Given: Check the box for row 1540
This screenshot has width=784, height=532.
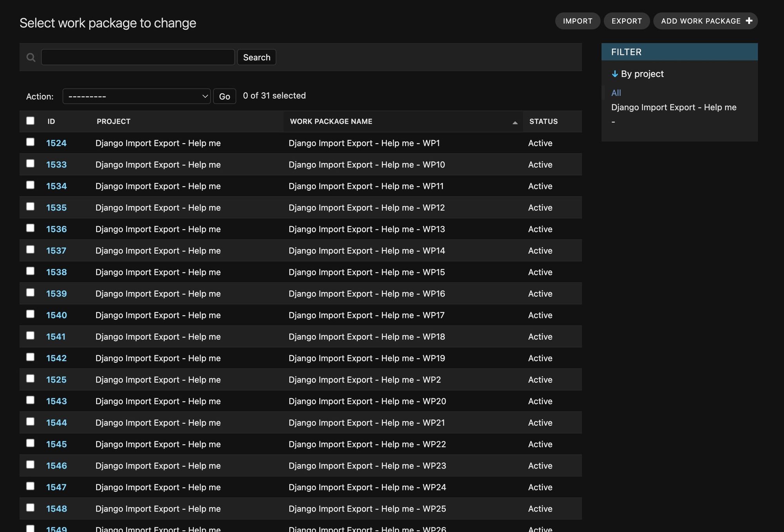Looking at the screenshot, I should point(30,314).
